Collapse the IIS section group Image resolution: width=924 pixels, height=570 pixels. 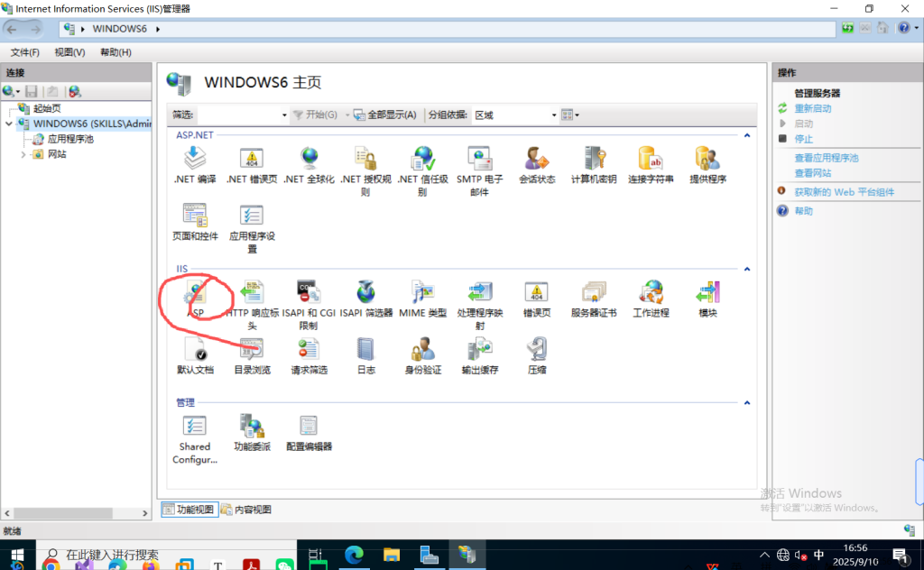746,269
